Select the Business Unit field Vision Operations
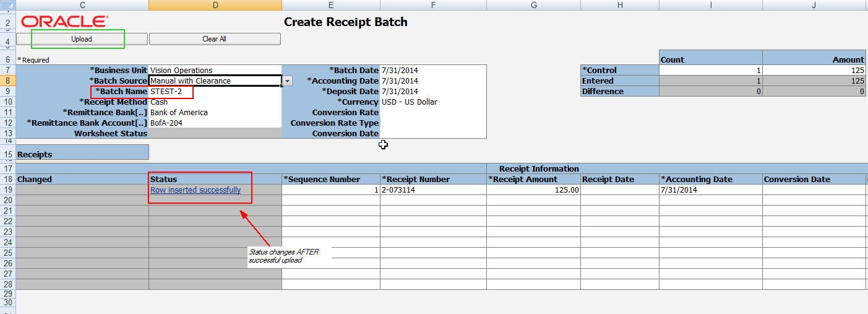Viewport: 868px width, 314px height. click(214, 71)
